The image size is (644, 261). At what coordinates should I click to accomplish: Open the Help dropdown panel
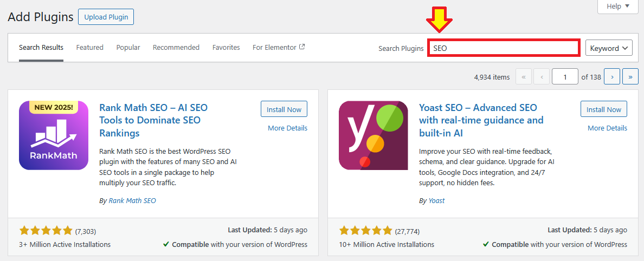[617, 6]
